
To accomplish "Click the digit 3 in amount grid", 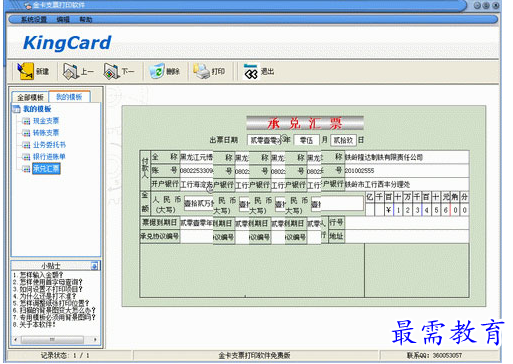I will pyautogui.click(x=417, y=210).
